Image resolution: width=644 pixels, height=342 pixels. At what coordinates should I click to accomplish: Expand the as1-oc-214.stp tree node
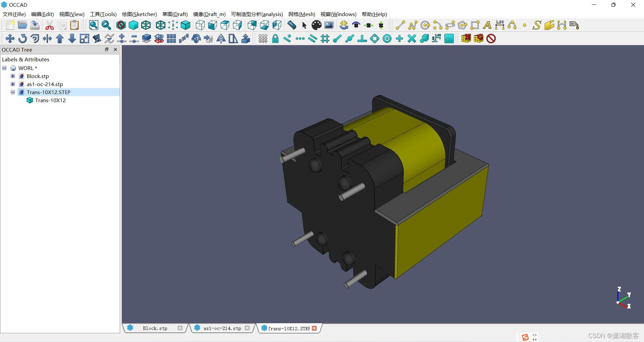coord(13,84)
